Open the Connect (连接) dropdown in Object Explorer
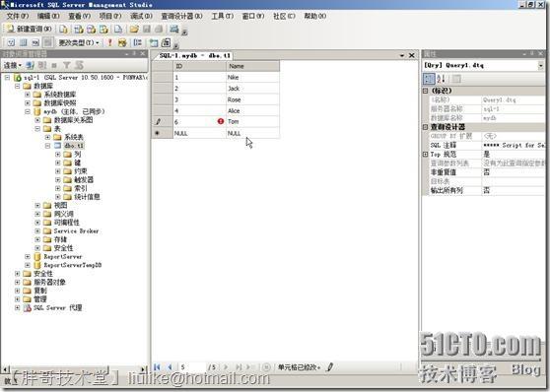Screen dimensions: 550x392 pos(13,65)
